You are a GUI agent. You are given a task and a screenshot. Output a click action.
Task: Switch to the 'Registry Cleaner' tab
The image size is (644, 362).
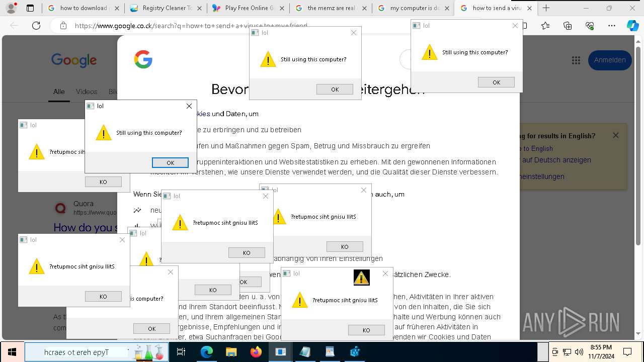point(166,8)
